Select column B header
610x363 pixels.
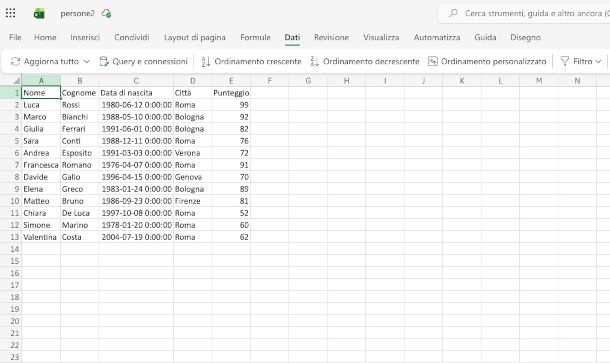pyautogui.click(x=79, y=81)
